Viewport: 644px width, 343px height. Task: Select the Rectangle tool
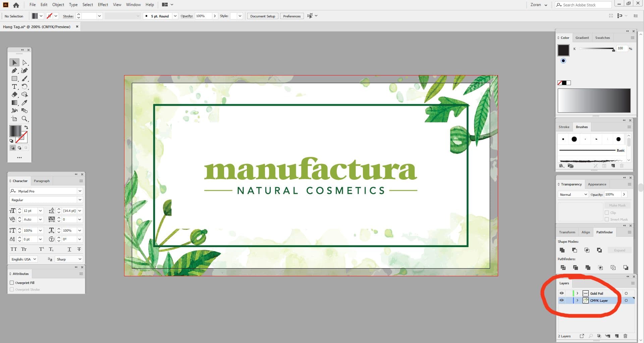point(14,78)
